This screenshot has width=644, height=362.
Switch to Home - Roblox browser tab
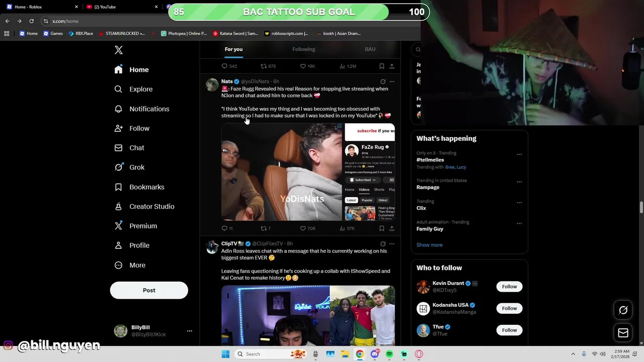click(41, 7)
